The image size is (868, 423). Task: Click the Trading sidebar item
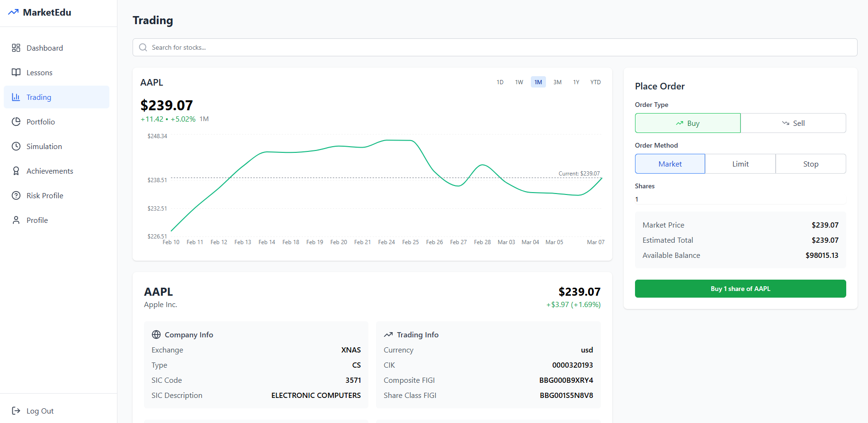(x=57, y=97)
